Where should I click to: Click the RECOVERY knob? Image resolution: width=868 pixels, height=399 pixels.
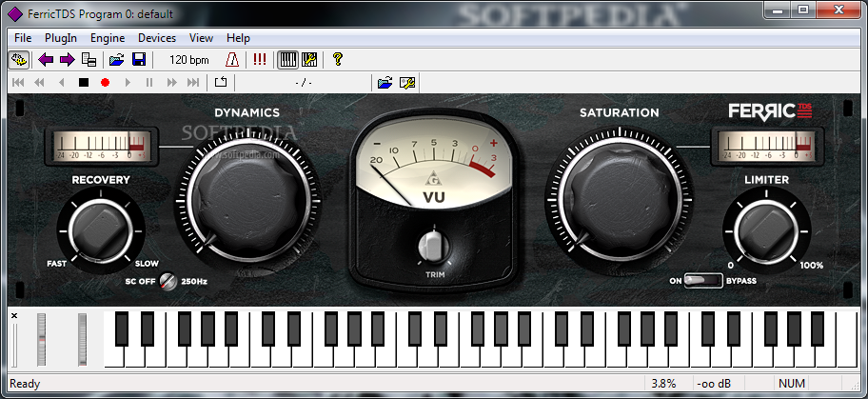100,230
